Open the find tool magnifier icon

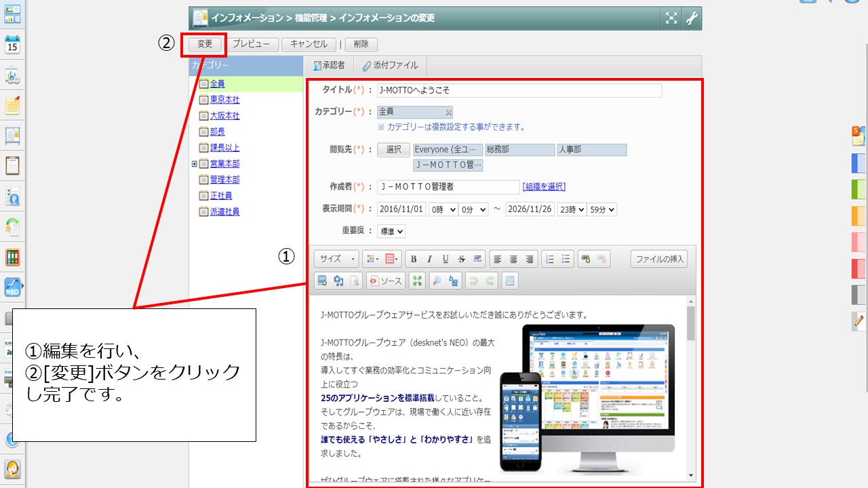click(437, 281)
